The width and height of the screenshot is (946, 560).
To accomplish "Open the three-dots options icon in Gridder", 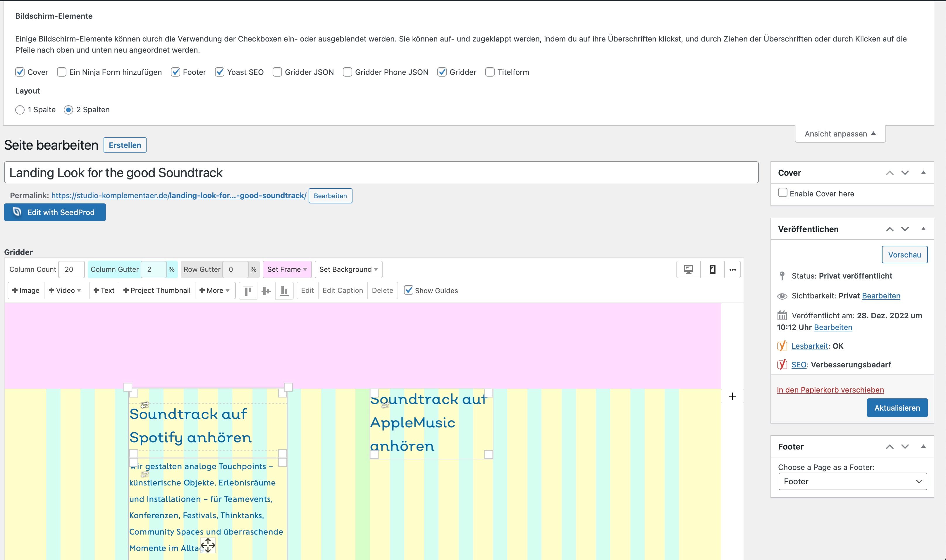I will click(732, 269).
